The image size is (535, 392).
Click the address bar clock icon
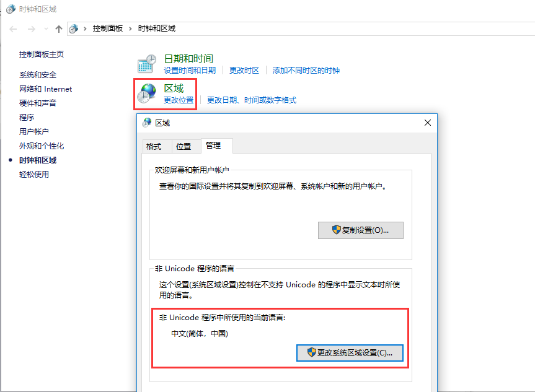click(x=73, y=28)
